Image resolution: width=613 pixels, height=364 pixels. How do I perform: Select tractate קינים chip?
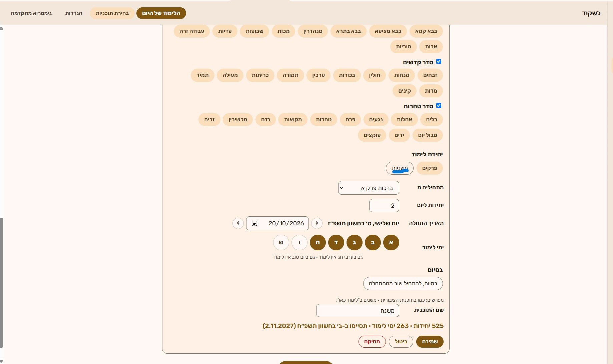click(405, 91)
